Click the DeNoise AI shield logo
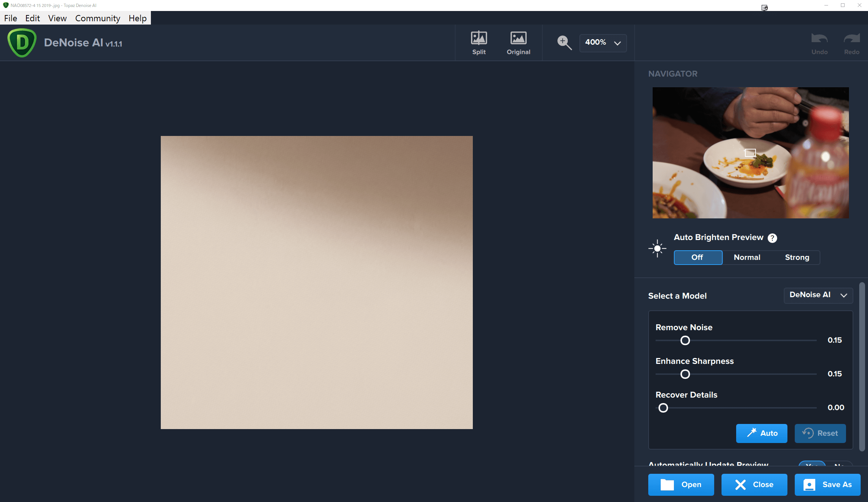 point(22,43)
